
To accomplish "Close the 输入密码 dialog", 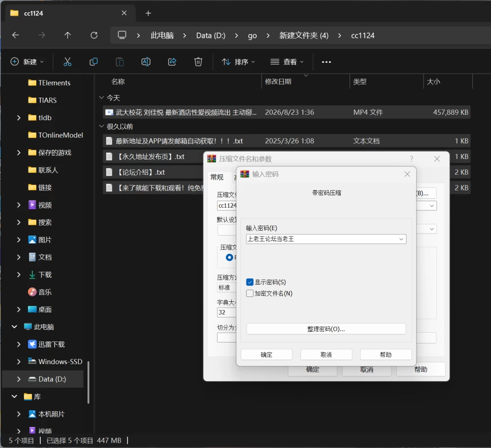I will point(407,174).
